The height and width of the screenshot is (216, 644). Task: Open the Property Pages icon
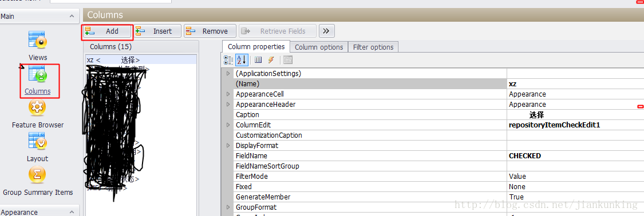[288, 60]
